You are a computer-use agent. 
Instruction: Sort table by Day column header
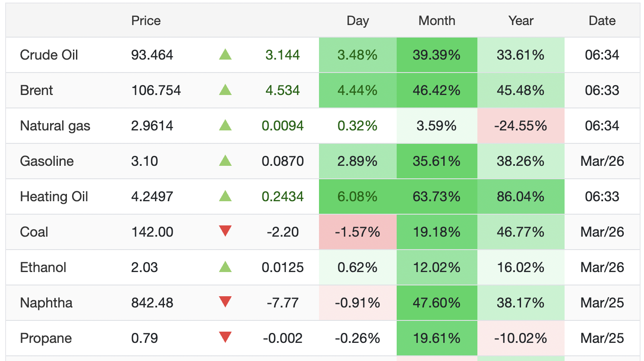(357, 21)
